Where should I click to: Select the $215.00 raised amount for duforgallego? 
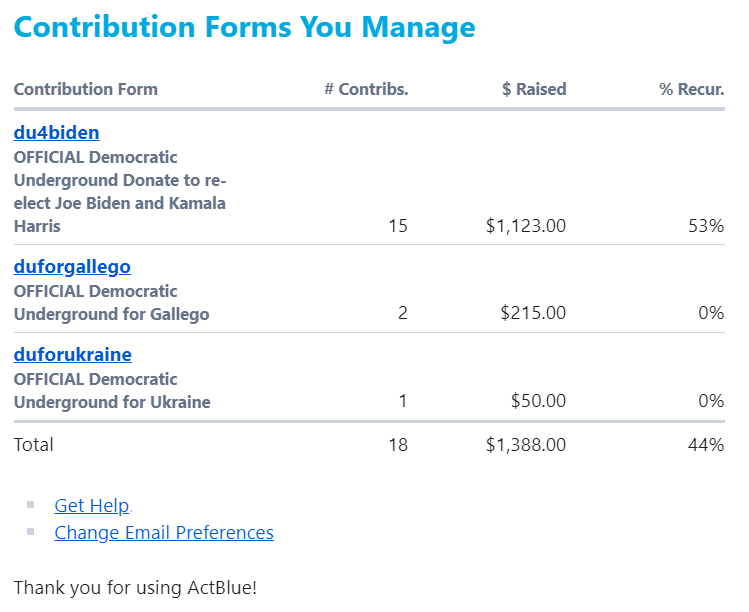tap(533, 313)
